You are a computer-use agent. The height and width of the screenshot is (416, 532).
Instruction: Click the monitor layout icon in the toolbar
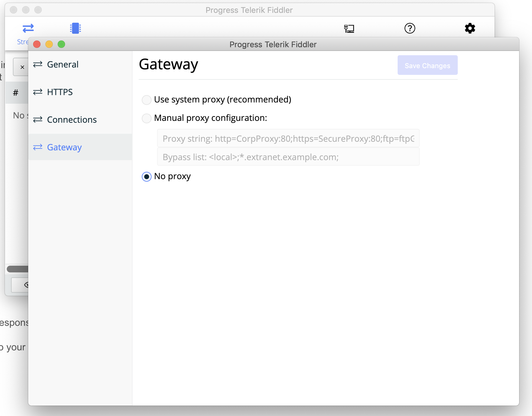click(x=349, y=29)
